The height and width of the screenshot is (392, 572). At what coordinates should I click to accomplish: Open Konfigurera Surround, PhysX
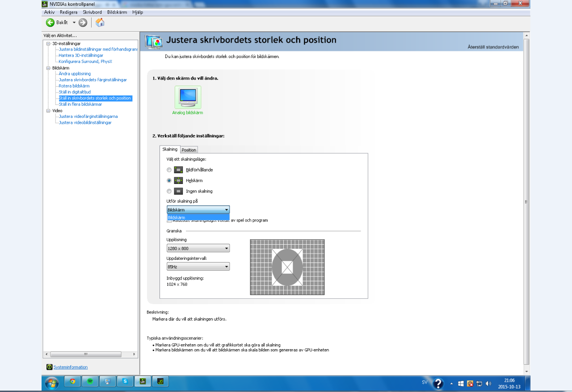pyautogui.click(x=85, y=62)
